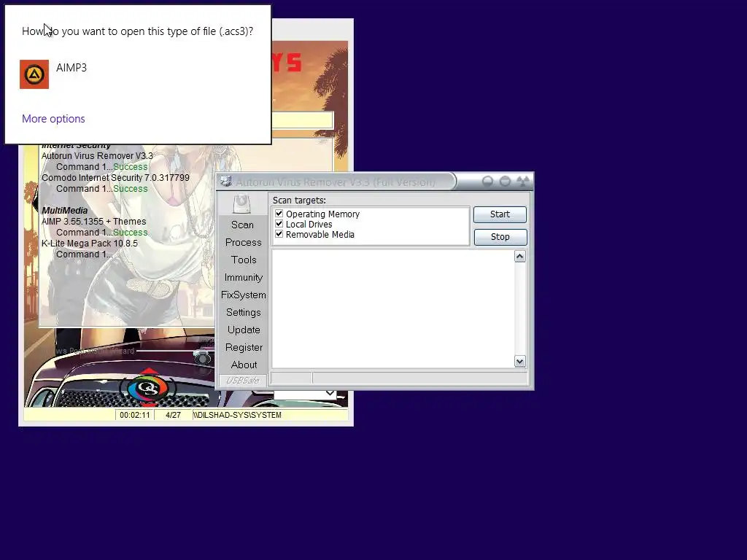Uncheck Local Drives scan target
The width and height of the screenshot is (747, 560).
[x=279, y=224]
